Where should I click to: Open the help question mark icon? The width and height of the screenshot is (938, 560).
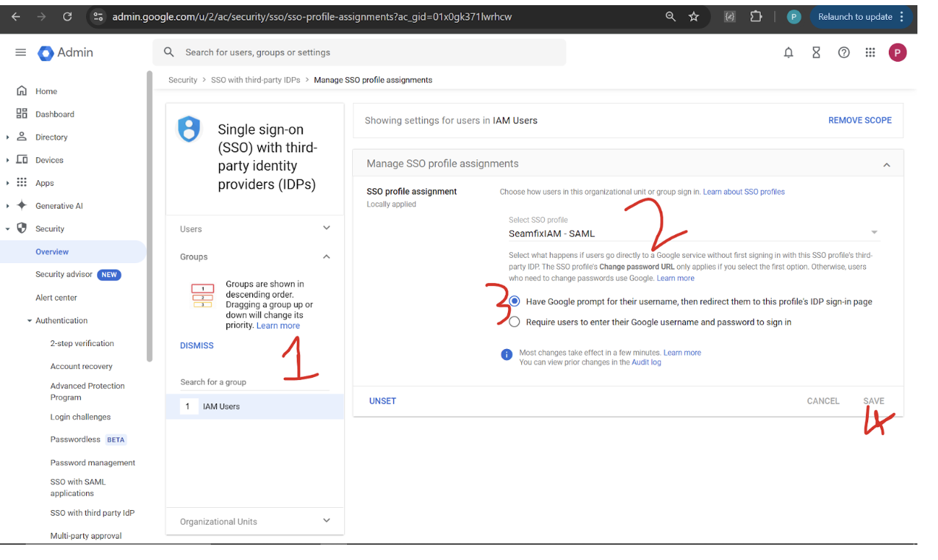point(844,52)
